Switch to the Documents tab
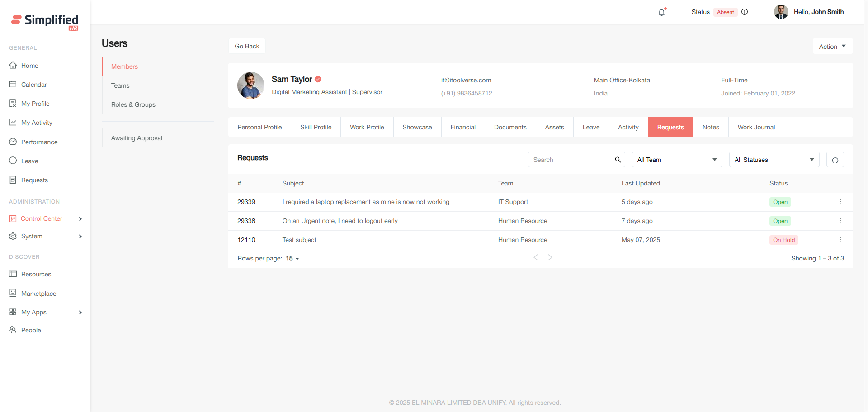Image resolution: width=868 pixels, height=412 pixels. click(510, 128)
